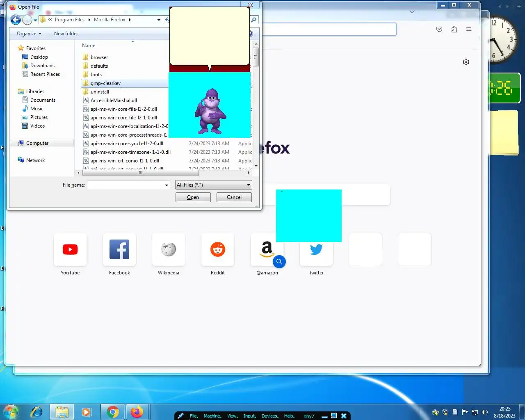Select AccessibleMarshal.dll file

pyautogui.click(x=114, y=100)
